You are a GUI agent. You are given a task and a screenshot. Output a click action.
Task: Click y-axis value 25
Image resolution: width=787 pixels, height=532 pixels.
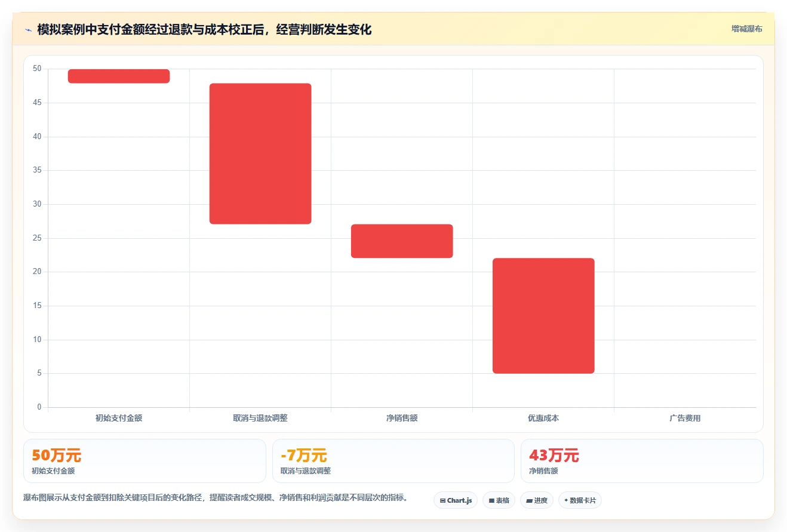pyautogui.click(x=38, y=238)
